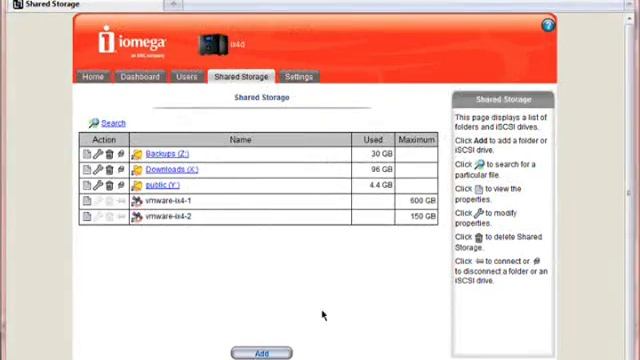Click the new browser tab button

click(173, 4)
